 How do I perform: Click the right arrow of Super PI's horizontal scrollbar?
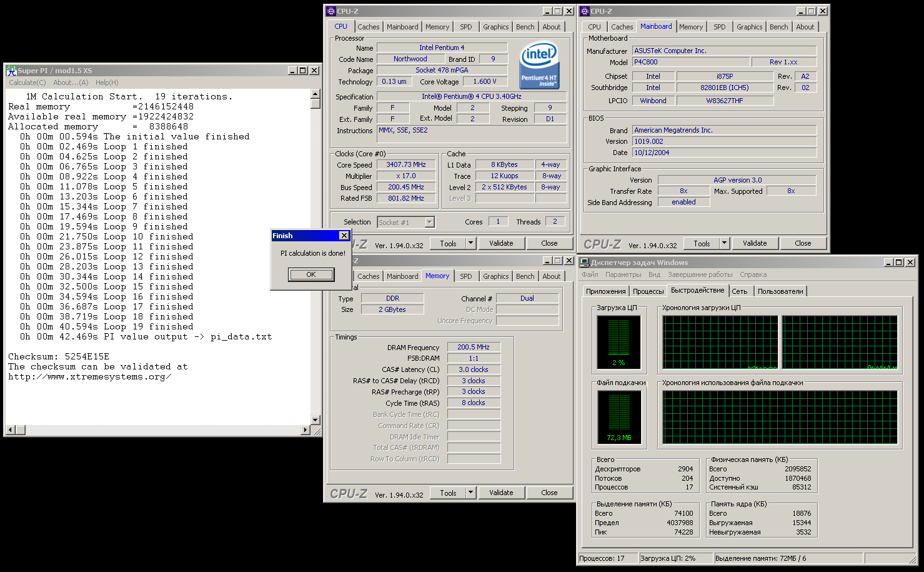pos(306,430)
